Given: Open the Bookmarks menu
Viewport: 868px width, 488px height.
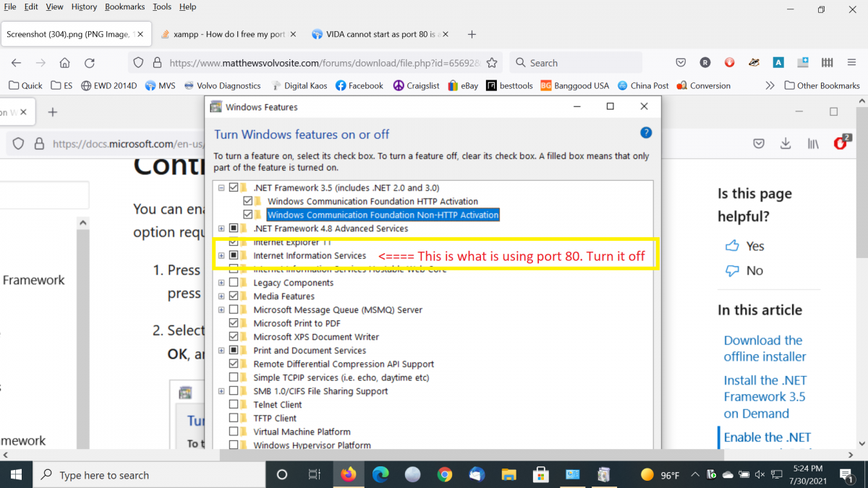Looking at the screenshot, I should tap(124, 7).
